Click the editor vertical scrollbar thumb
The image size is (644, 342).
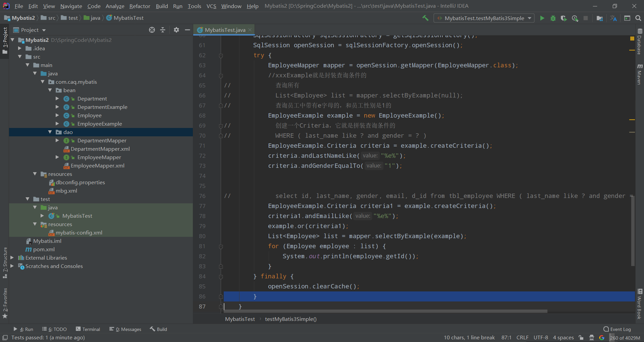(633, 231)
